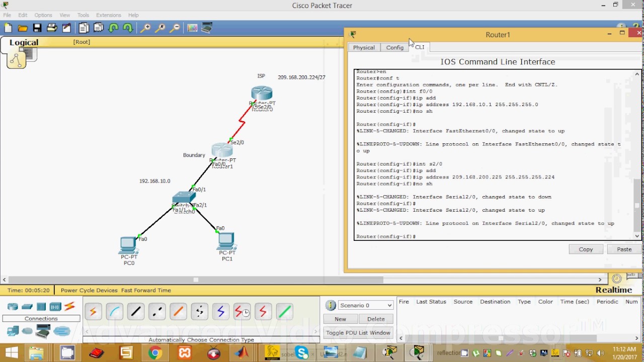Choose the dashed copper cross-over cable

157,312
